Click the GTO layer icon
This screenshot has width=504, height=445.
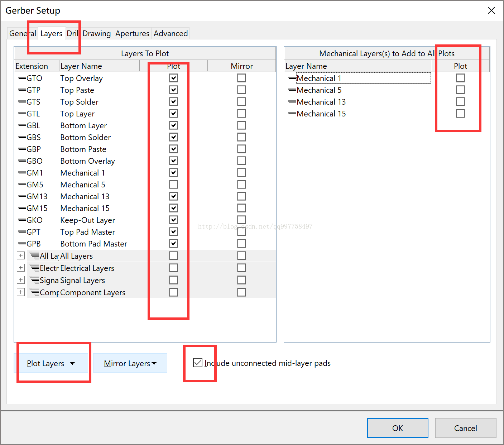coord(22,78)
